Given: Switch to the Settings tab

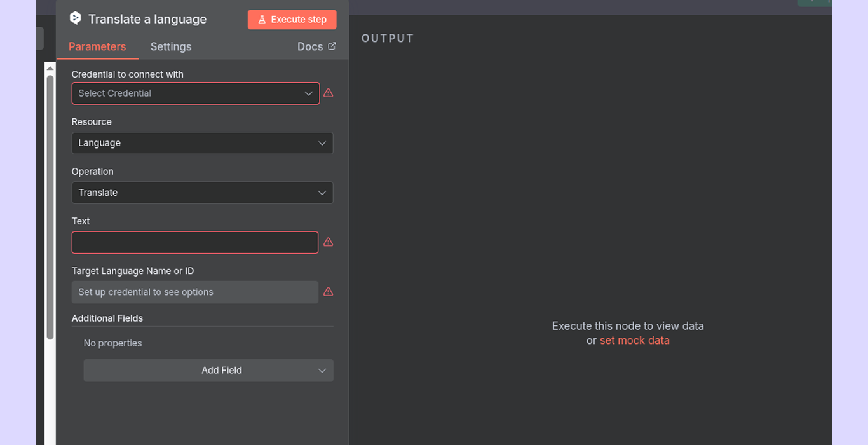Looking at the screenshot, I should [x=170, y=46].
